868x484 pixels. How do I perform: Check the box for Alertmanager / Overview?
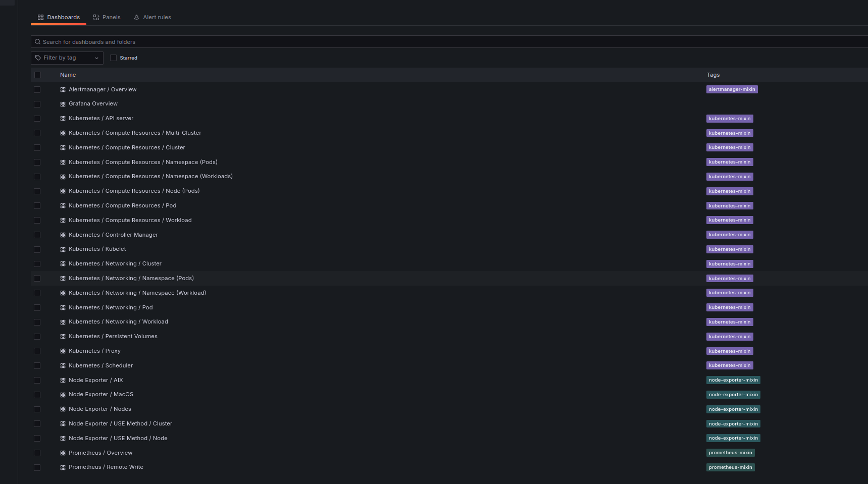coord(37,90)
